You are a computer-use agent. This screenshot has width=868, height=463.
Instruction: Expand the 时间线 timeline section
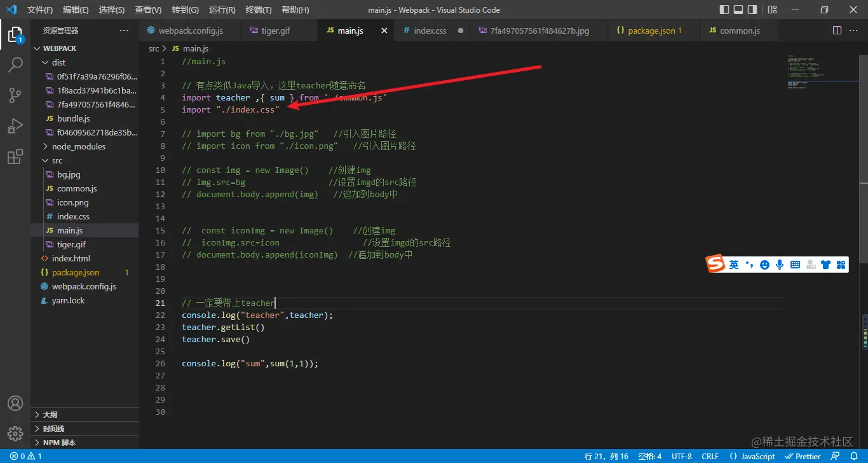(85, 429)
